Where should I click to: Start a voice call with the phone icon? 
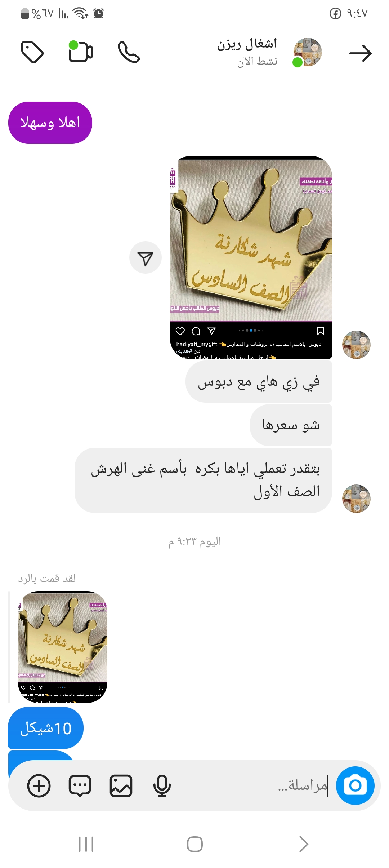[129, 52]
